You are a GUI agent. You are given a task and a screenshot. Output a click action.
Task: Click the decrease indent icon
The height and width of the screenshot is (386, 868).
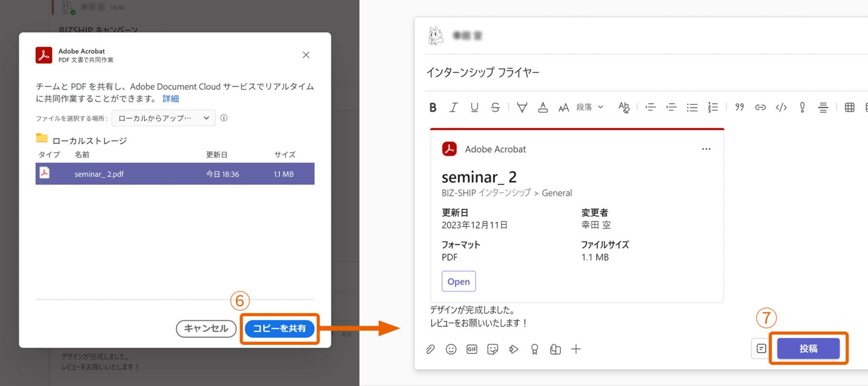pyautogui.click(x=650, y=107)
